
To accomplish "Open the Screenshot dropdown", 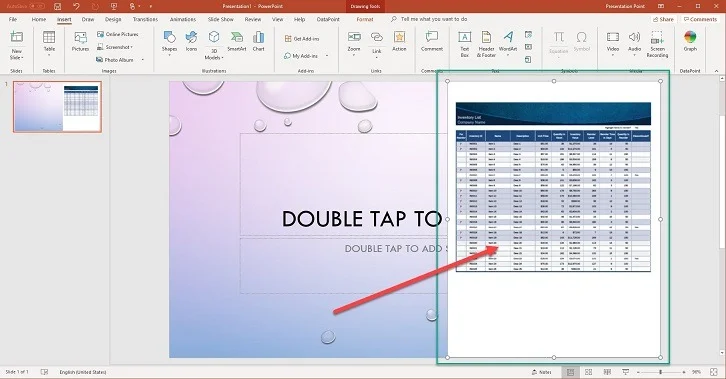I will (115, 47).
